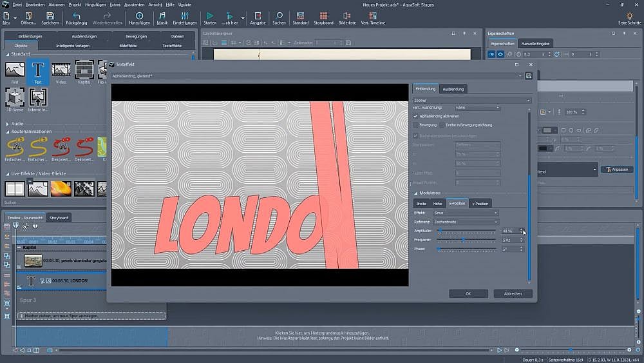Select the Text object icon
Screen dimensions: 644x363
38,70
